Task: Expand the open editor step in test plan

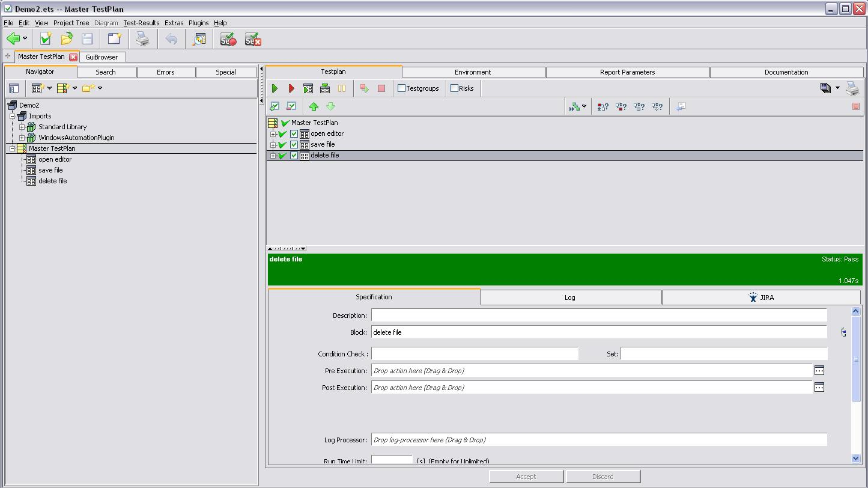Action: pyautogui.click(x=273, y=134)
